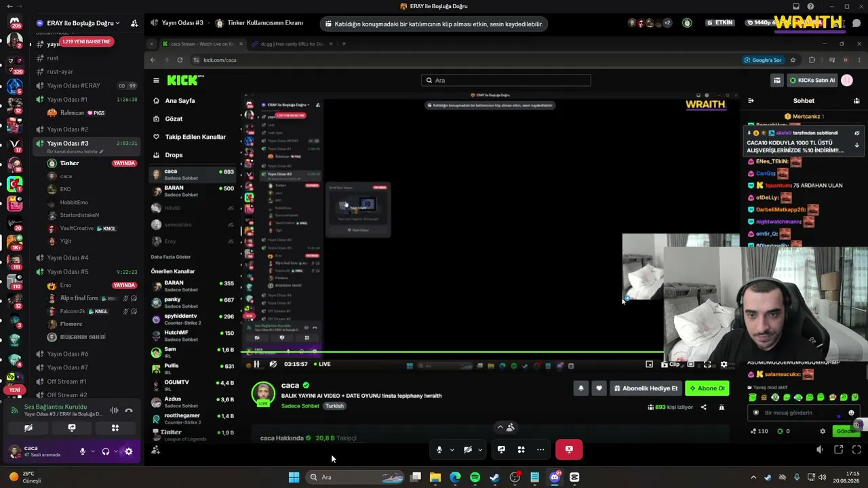Toggle microphone mute in user panel
This screenshot has width=868, height=488.
(83, 451)
